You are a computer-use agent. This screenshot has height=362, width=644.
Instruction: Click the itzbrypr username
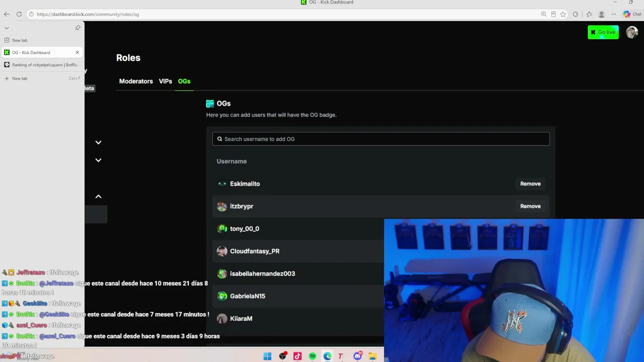click(x=242, y=206)
